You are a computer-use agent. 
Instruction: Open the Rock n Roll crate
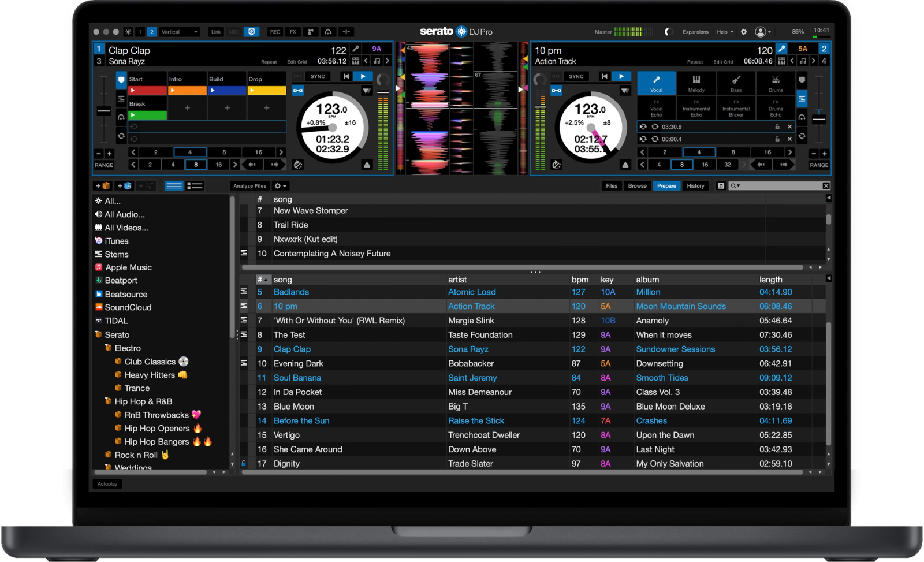coord(136,455)
